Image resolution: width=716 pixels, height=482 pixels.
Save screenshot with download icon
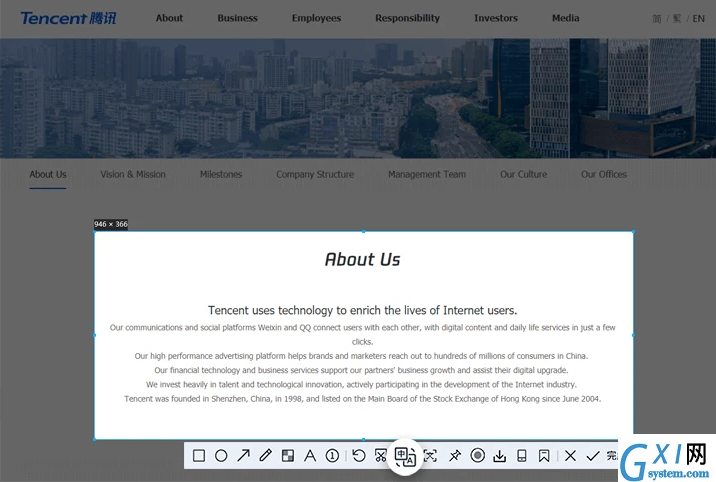pos(500,456)
